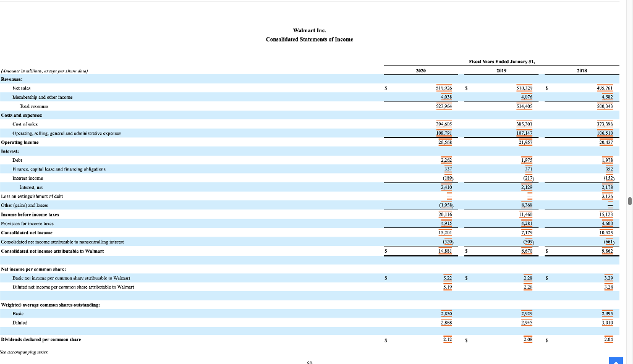Click 2019 Operating income 21,957
Screen dimensions: 633x364
(x=525, y=143)
